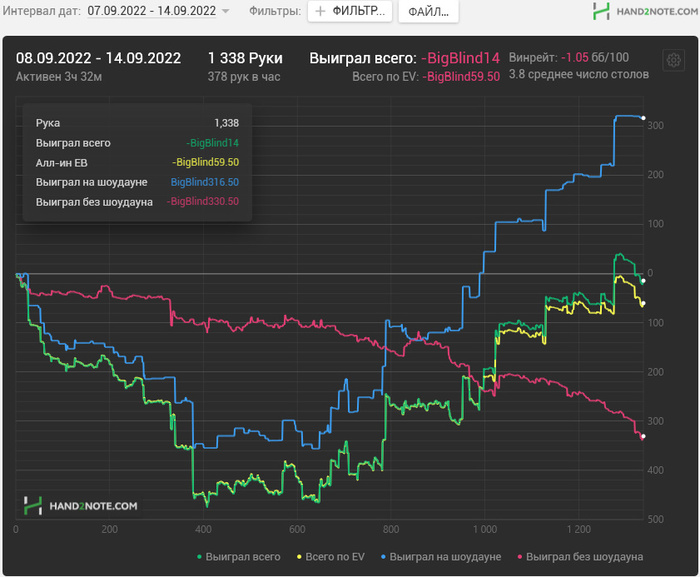The height and width of the screenshot is (577, 700).
Task: Click the plus icon on the filter button
Action: 320,11
